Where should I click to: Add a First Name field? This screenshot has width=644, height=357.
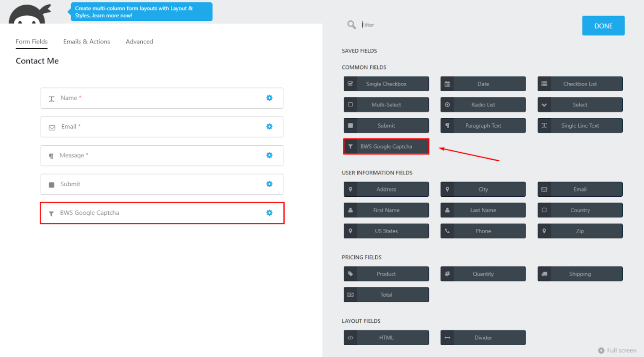(386, 210)
